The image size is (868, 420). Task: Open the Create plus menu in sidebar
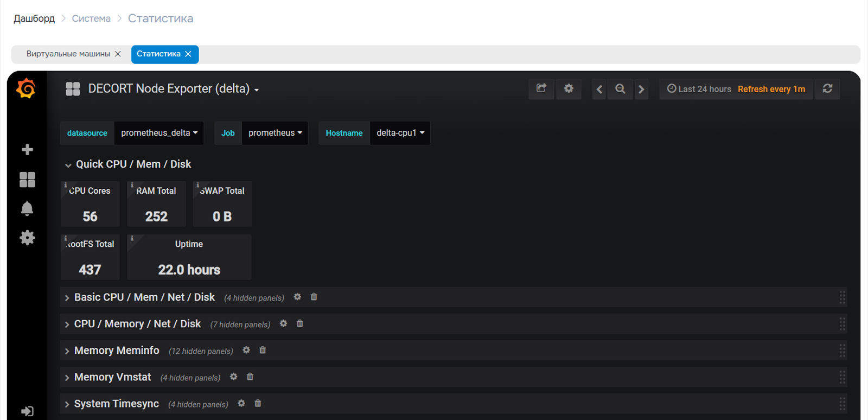(x=27, y=150)
